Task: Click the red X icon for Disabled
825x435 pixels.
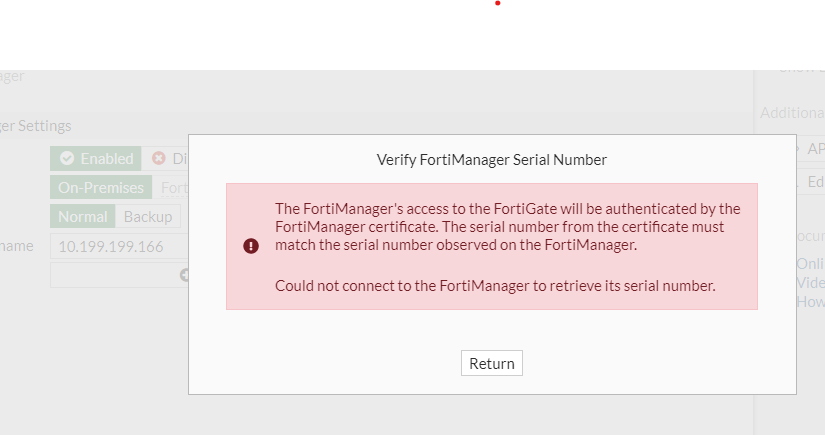Action: tap(158, 159)
